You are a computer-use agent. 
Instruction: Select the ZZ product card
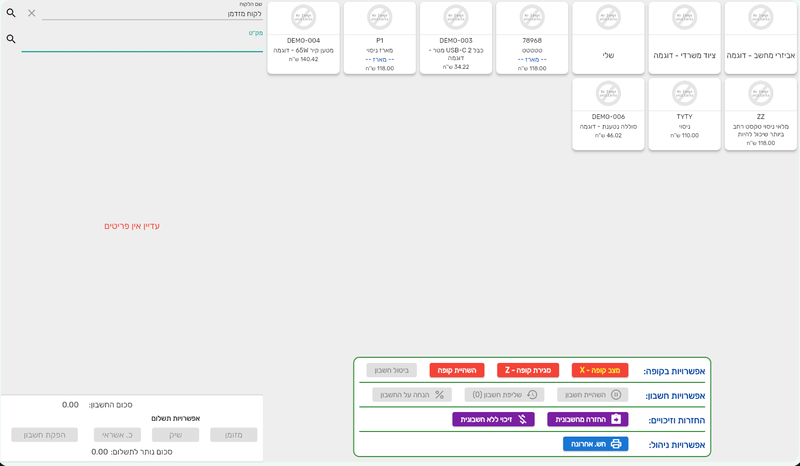pyautogui.click(x=761, y=114)
